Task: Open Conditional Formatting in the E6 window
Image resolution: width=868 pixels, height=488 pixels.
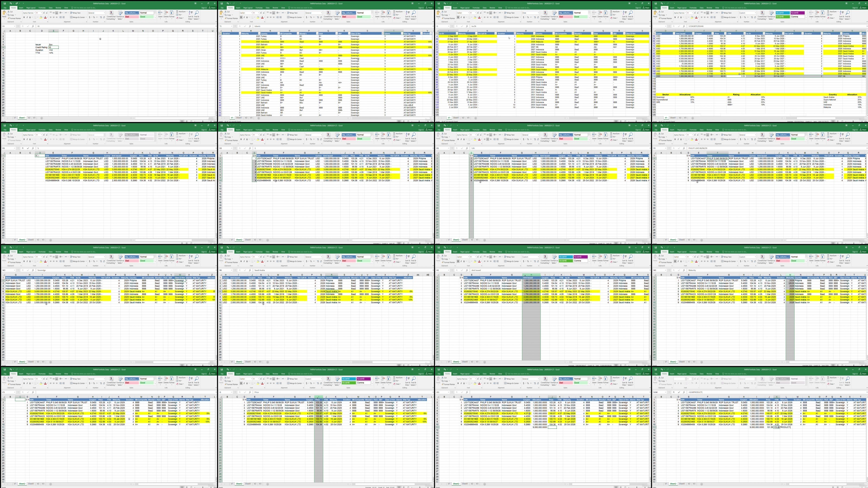Action: click(x=111, y=15)
